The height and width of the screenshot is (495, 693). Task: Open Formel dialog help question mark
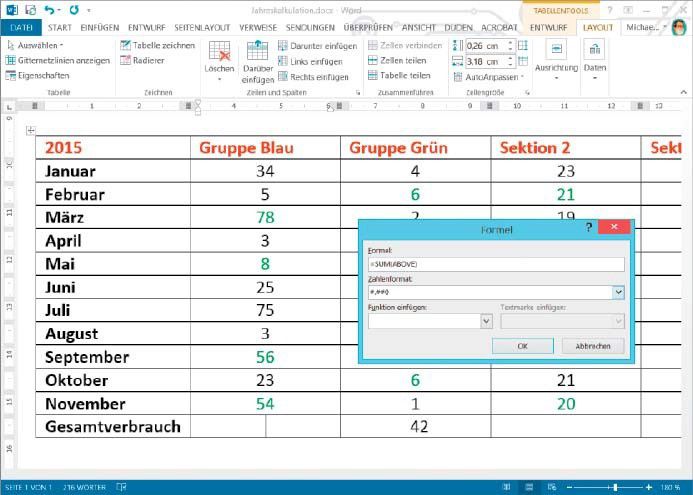pos(589,228)
